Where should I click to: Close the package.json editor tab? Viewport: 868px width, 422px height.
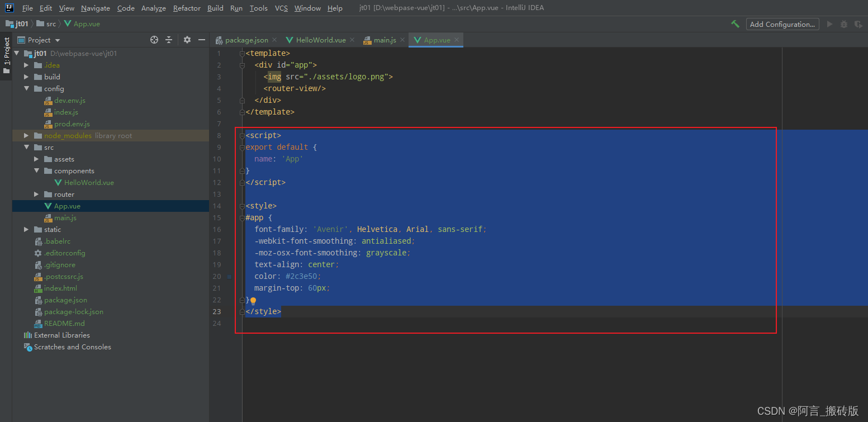pos(275,40)
